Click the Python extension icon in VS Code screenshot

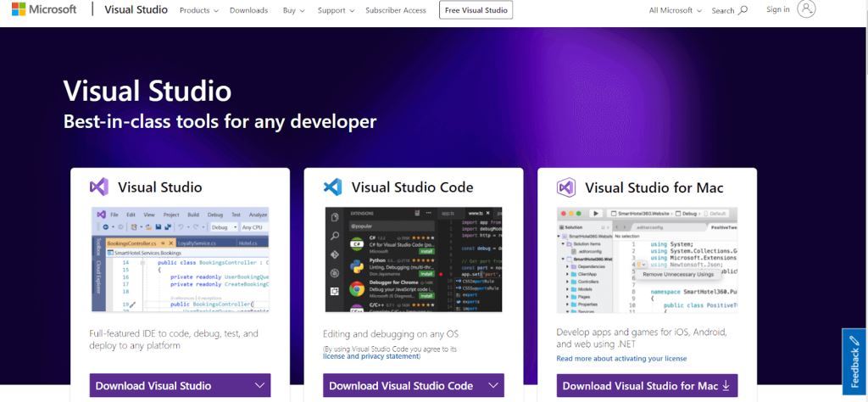click(x=357, y=267)
